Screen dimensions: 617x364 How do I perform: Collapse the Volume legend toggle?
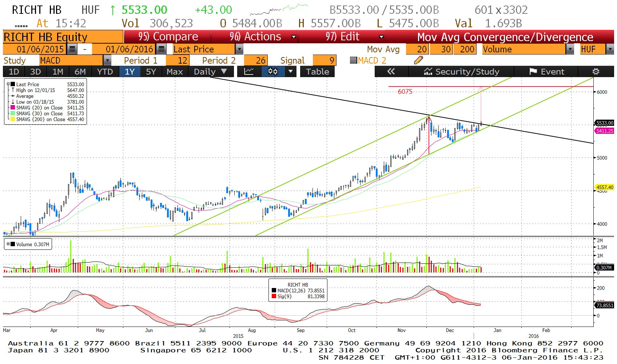click(x=8, y=244)
